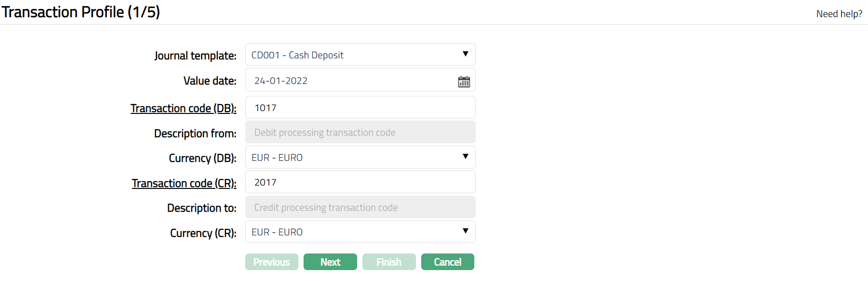Follow the Transaction code (DB) label link

tap(183, 109)
